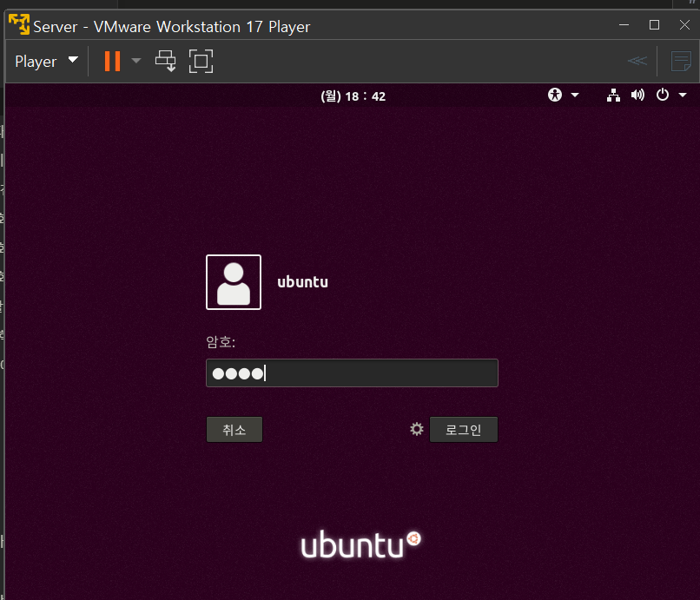
Task: Expand the accessibility dropdown arrow
Action: pyautogui.click(x=575, y=95)
